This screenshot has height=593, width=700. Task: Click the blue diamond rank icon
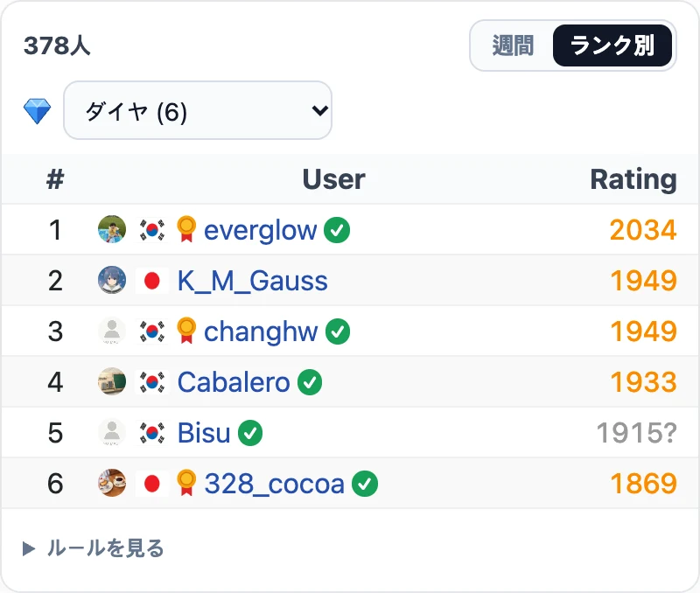(x=37, y=111)
